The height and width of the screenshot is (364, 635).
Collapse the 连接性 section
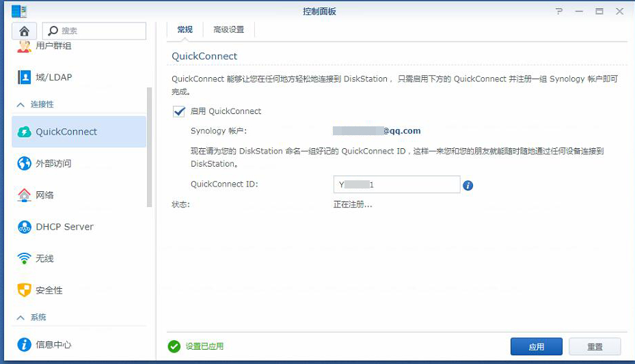coord(21,104)
